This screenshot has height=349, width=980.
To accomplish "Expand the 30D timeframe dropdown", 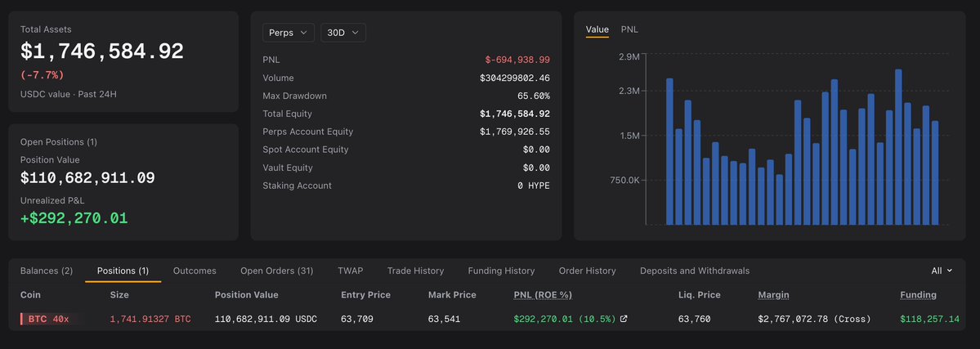I will (343, 33).
